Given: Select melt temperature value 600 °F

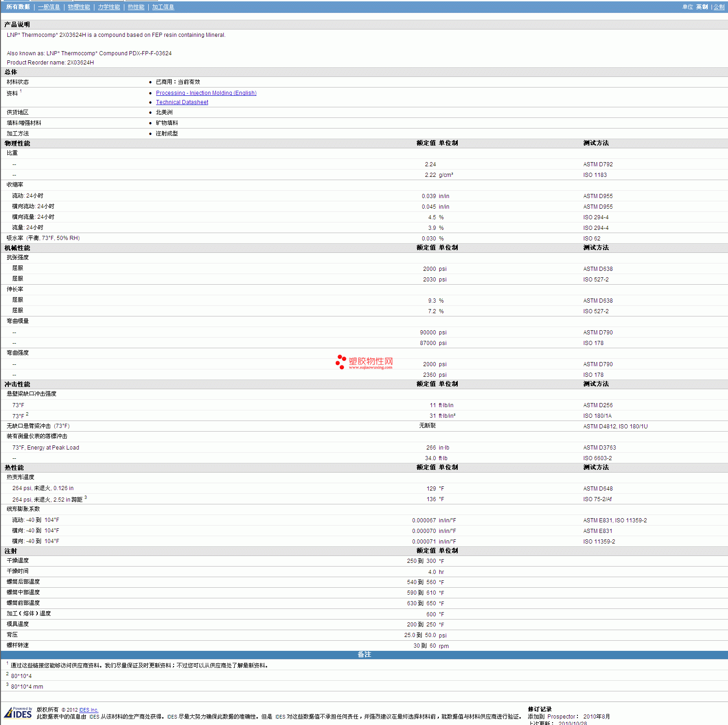Looking at the screenshot, I should 435,614.
